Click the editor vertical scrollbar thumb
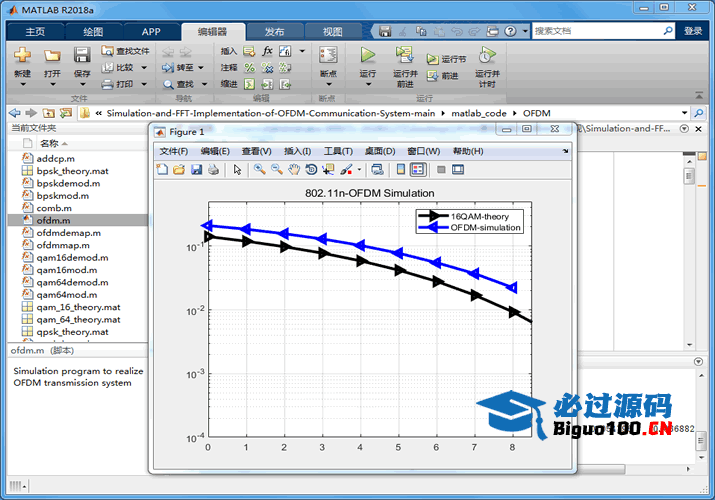Image resolution: width=715 pixels, height=500 pixels. (x=689, y=176)
